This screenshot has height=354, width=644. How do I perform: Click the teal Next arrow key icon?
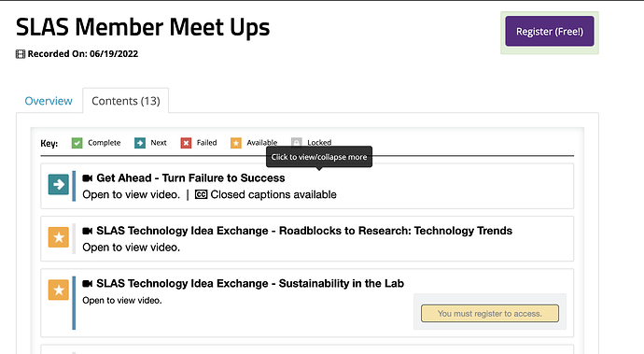[140, 143]
